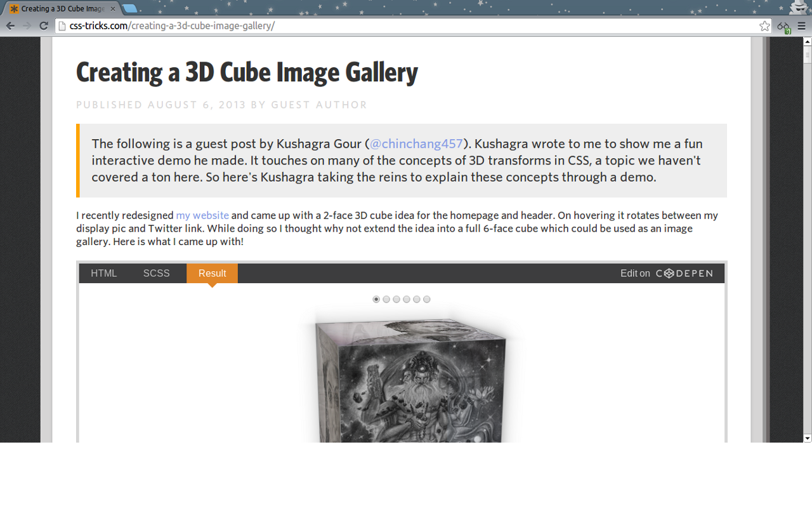Go back with the browser back arrow
This screenshot has height=508, width=812.
click(x=10, y=26)
